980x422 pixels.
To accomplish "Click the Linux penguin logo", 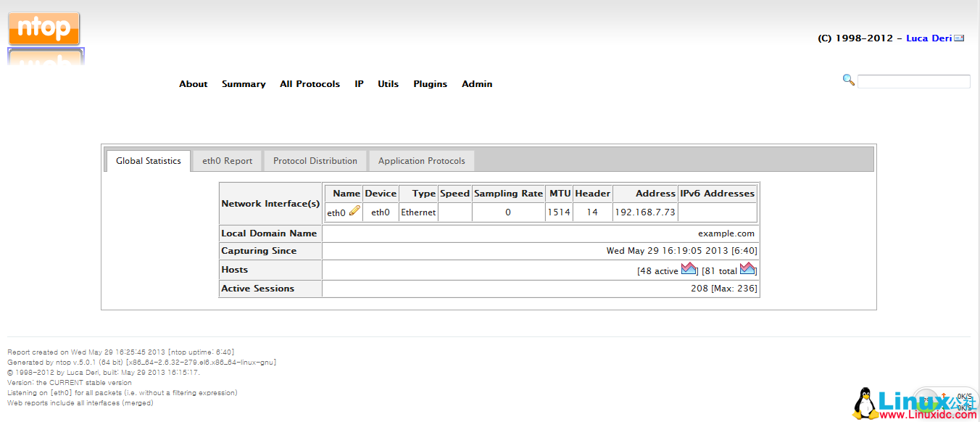I will tap(863, 403).
